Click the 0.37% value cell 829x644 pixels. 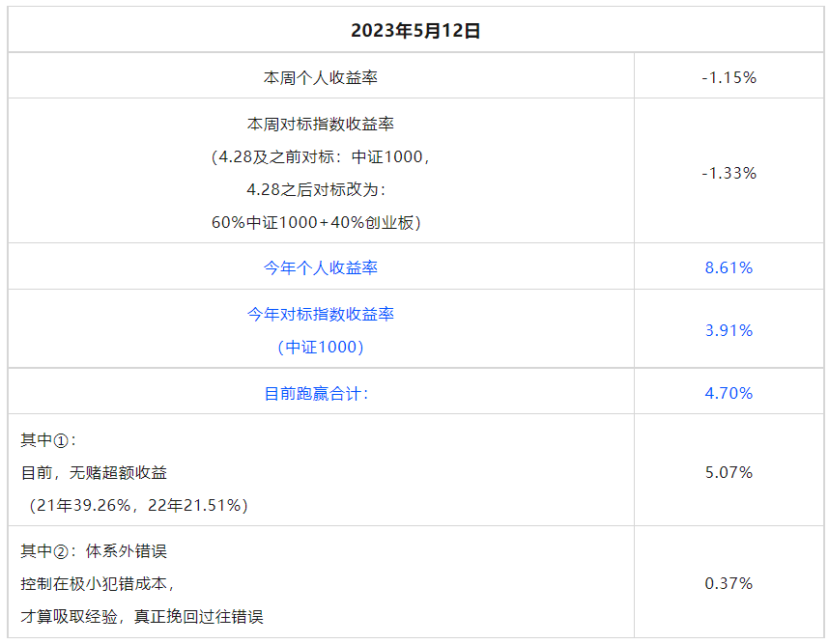tap(729, 583)
